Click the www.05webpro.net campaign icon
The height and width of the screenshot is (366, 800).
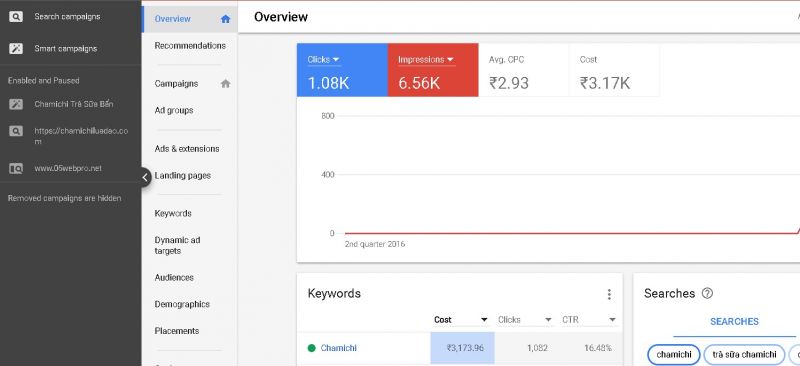(16, 168)
